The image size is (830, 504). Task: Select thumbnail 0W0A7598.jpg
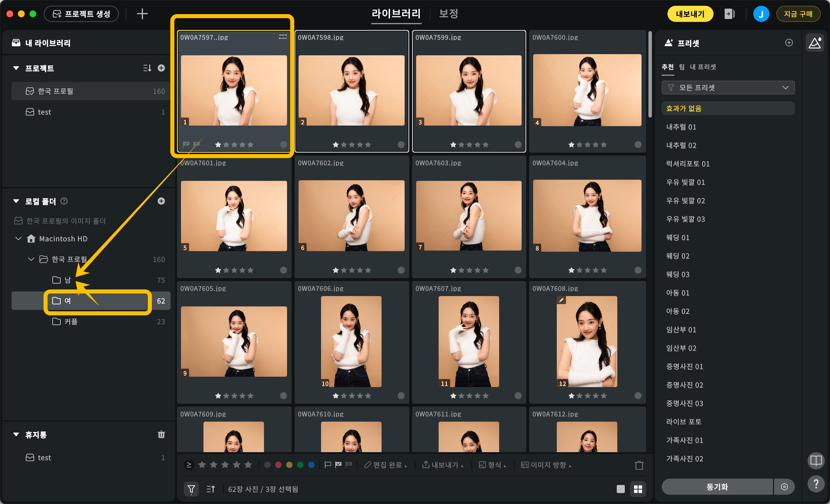(352, 91)
